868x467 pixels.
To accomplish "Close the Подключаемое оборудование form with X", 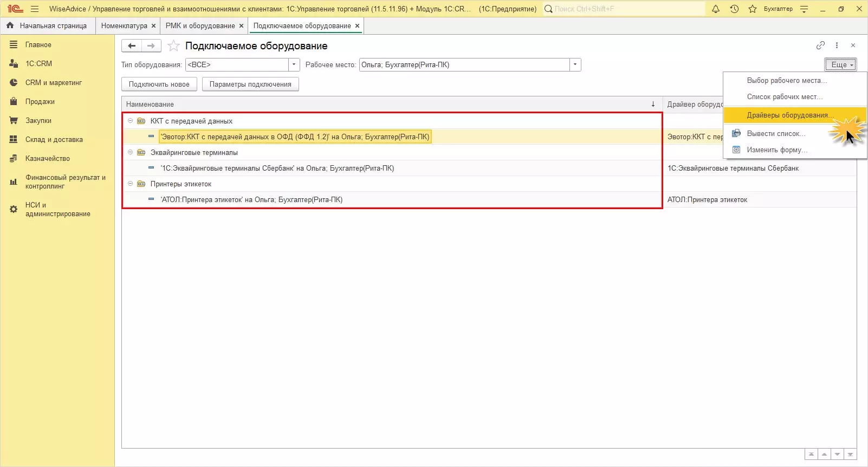I will coord(853,46).
